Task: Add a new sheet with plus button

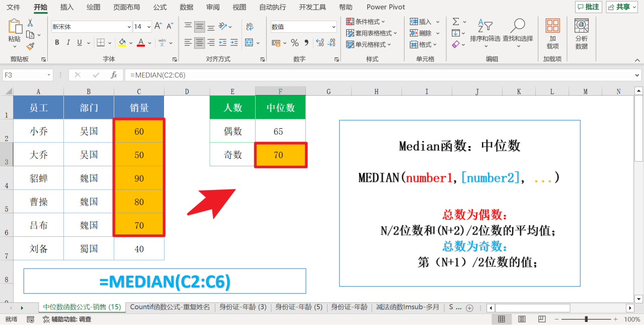Action: (469, 308)
